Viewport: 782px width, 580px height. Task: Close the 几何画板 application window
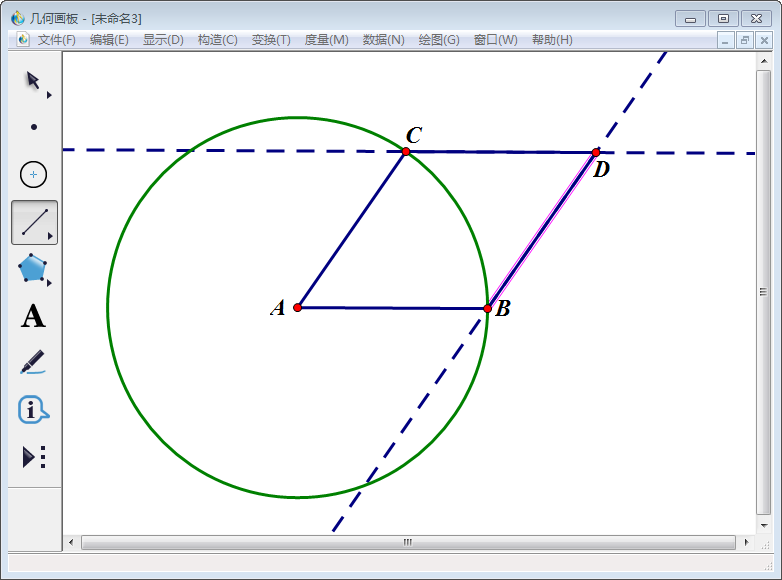[757, 19]
